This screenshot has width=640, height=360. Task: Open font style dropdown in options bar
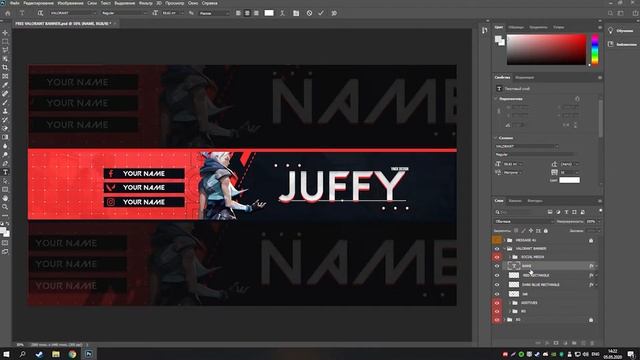tap(124, 13)
